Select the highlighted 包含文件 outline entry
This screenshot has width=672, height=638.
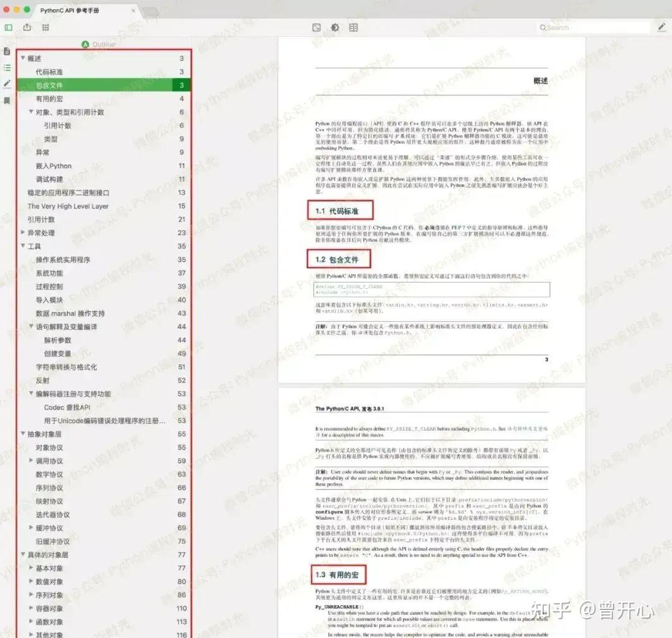(x=104, y=85)
